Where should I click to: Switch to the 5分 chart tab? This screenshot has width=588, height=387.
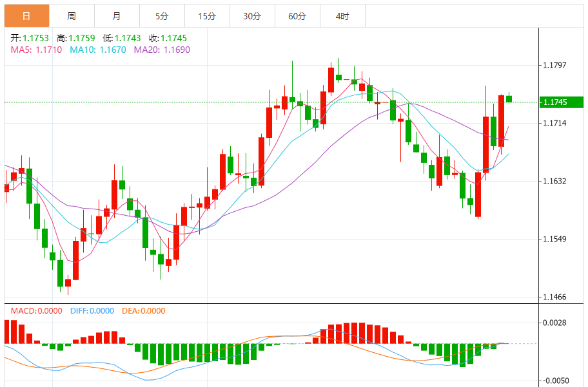pos(161,16)
